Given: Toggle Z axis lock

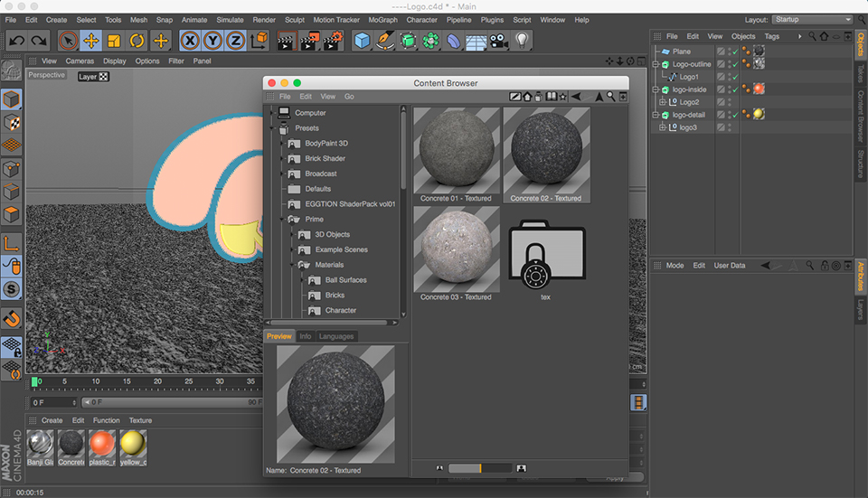Looking at the screenshot, I should (235, 41).
